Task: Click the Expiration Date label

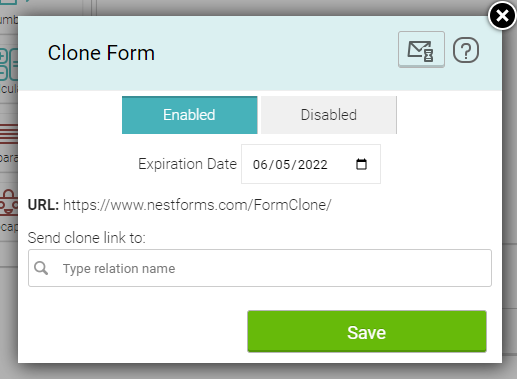Action: (x=187, y=164)
